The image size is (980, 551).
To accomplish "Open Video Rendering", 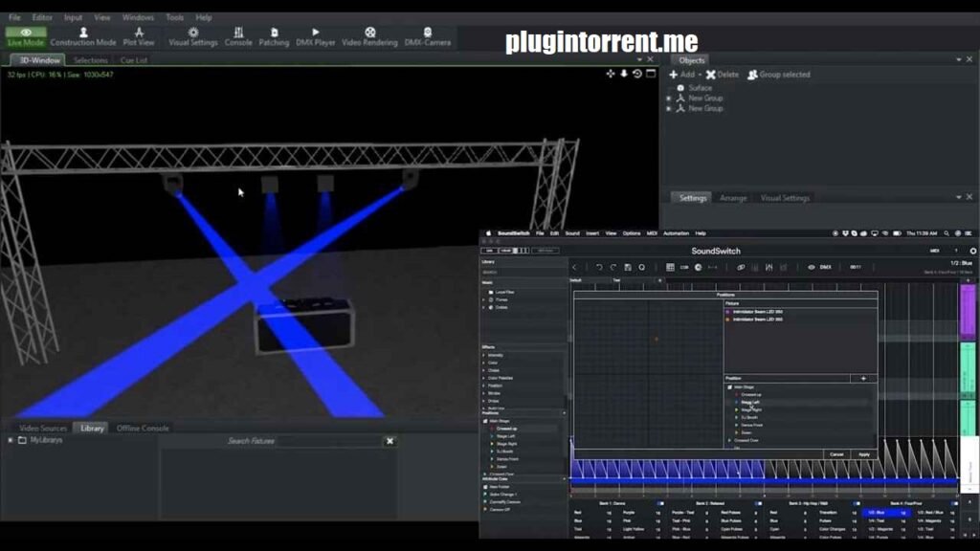I will coord(370,37).
